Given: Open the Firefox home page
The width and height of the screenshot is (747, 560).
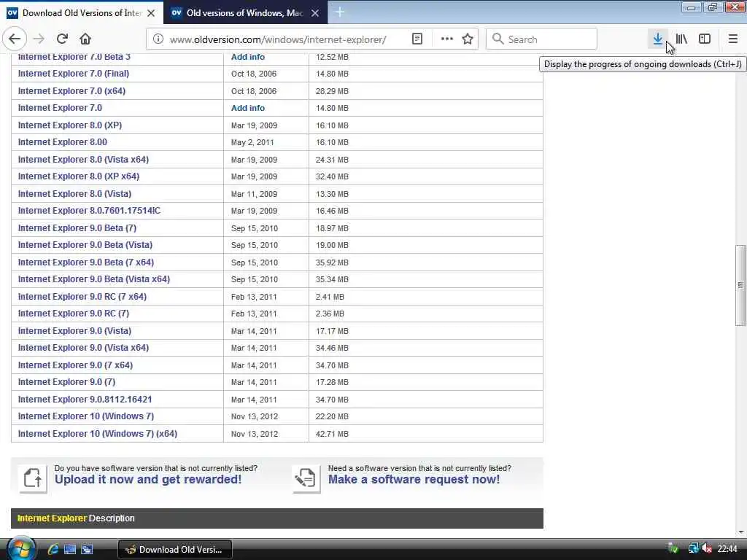Looking at the screenshot, I should coord(85,39).
